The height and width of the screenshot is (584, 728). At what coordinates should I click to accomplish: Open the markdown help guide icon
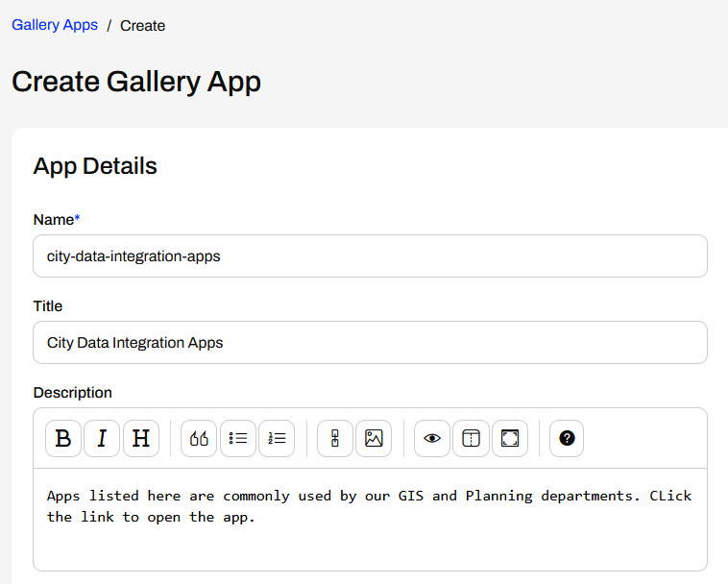[567, 439]
